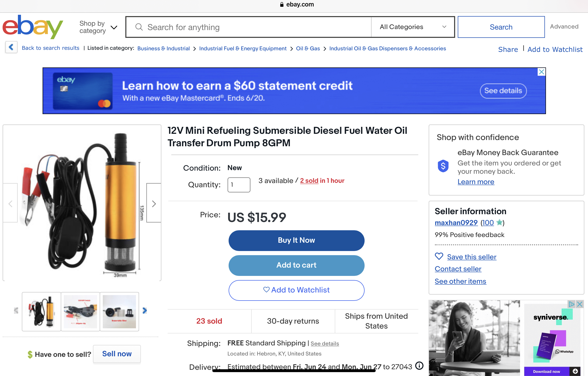Click the heart icon beside Save this seller
The height and width of the screenshot is (376, 588).
point(439,256)
